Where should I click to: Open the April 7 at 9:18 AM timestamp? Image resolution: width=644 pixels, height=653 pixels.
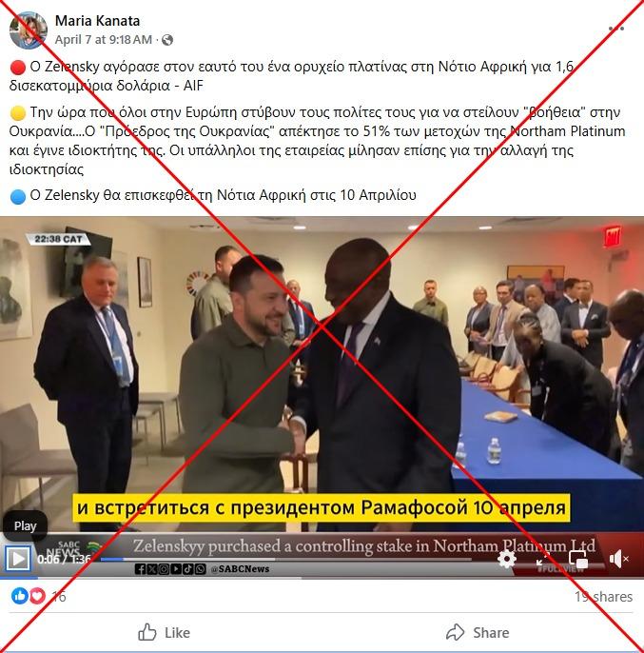[104, 40]
